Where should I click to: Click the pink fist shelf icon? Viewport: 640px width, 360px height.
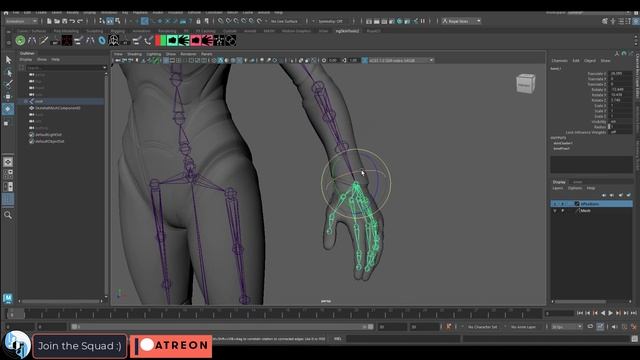pos(196,40)
